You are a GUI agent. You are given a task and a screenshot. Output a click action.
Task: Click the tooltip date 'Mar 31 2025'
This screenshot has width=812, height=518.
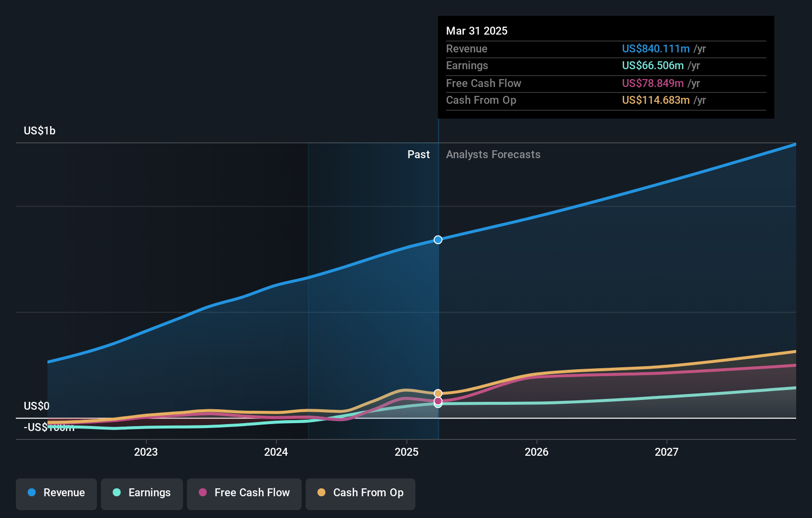pos(477,31)
